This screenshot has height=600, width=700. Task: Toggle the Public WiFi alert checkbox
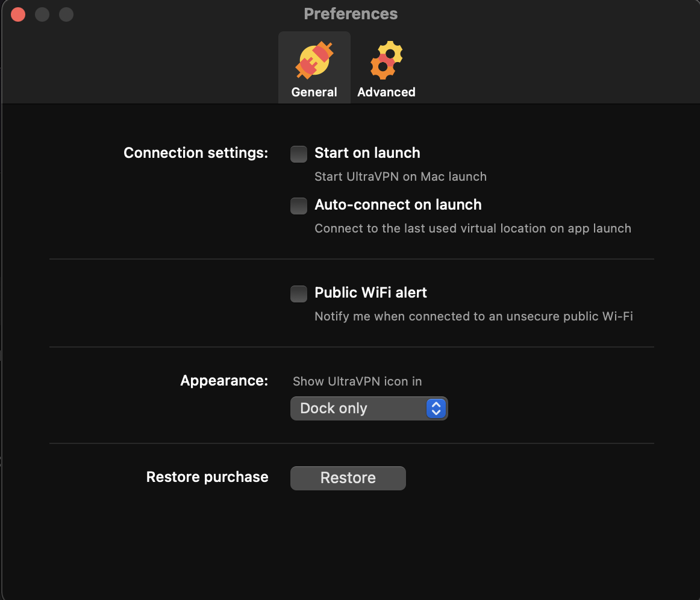[299, 294]
